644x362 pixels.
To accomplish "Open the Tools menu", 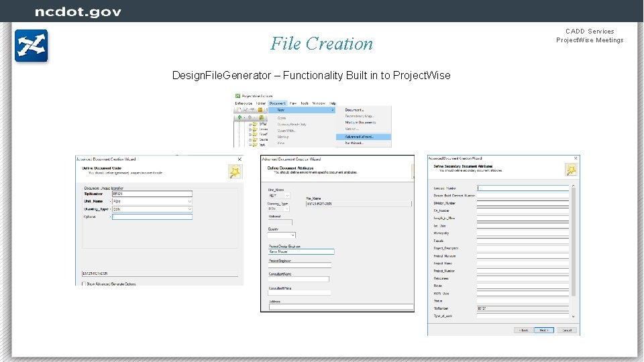I will point(305,103).
